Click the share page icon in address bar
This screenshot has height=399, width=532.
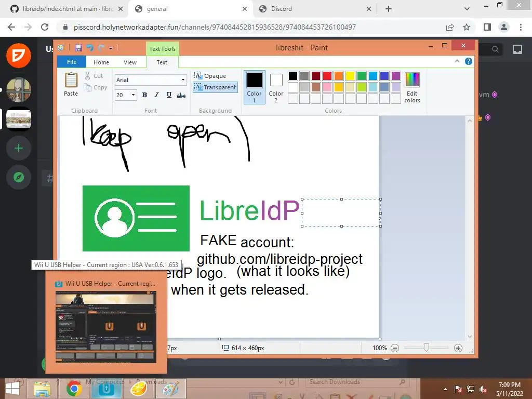point(450,27)
